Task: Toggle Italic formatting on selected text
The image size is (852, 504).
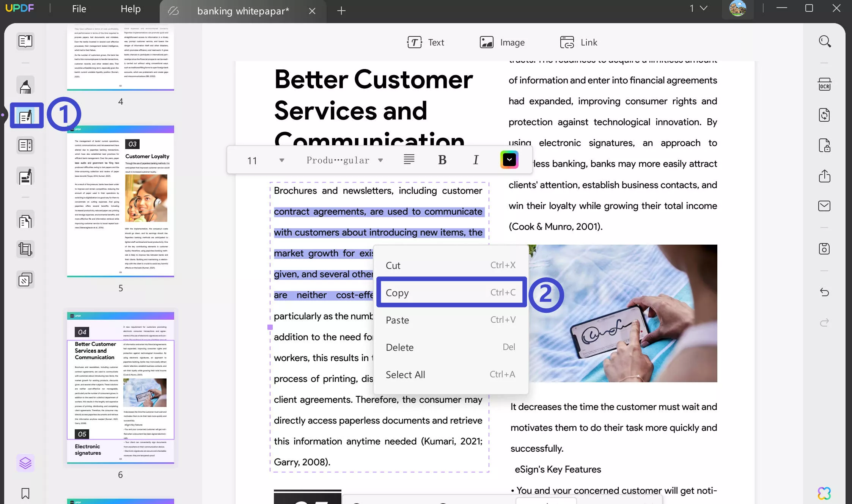Action: (x=476, y=160)
